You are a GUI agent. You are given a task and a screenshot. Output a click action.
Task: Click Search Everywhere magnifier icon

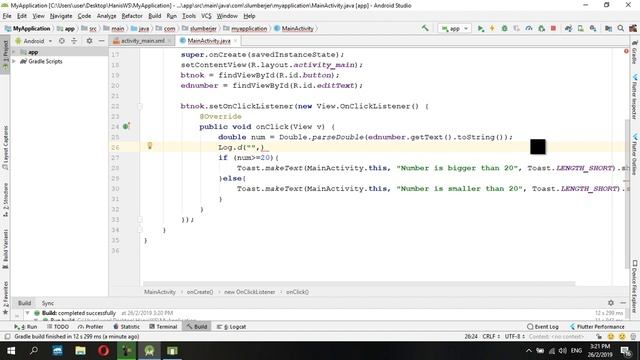point(620,28)
